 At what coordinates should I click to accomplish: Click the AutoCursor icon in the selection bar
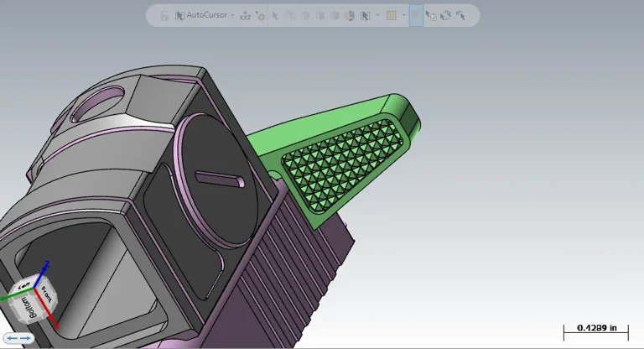click(x=179, y=15)
